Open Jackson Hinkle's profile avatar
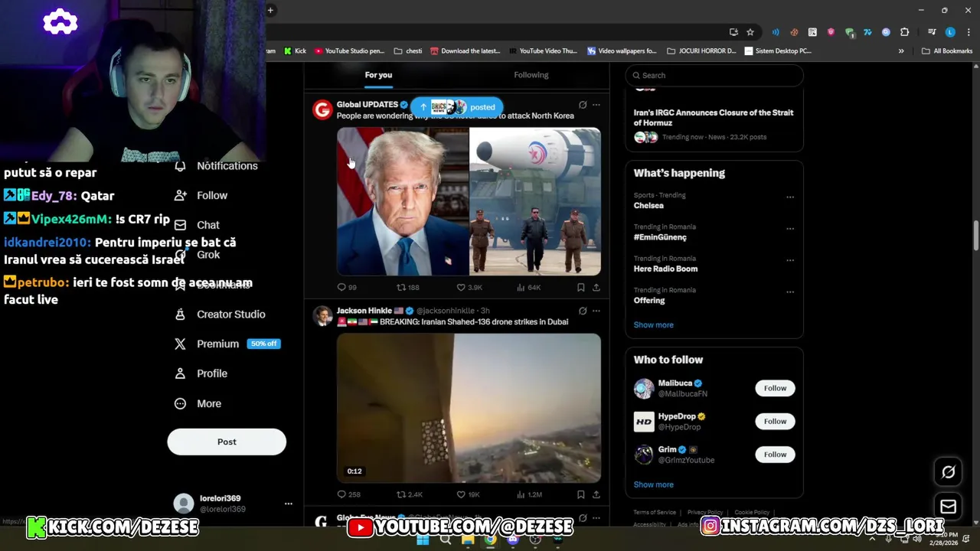Viewport: 980px width, 551px height. tap(322, 316)
